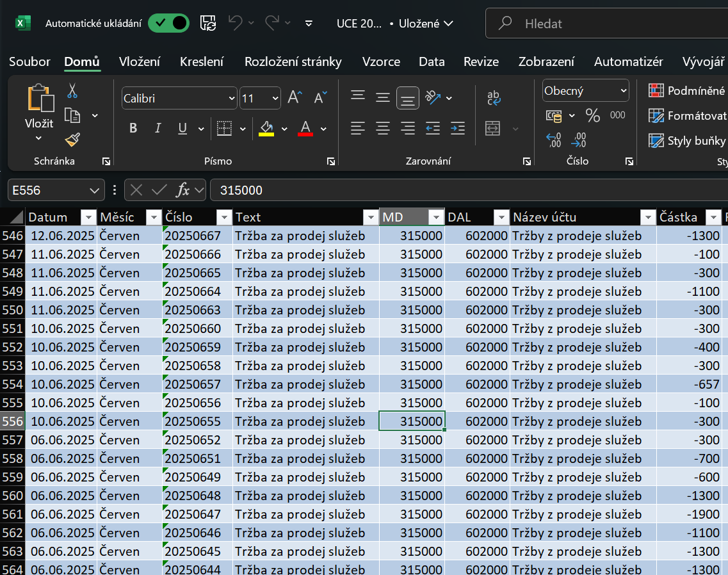Switch to the Vložení tab
This screenshot has width=728, height=575.
pyautogui.click(x=140, y=61)
